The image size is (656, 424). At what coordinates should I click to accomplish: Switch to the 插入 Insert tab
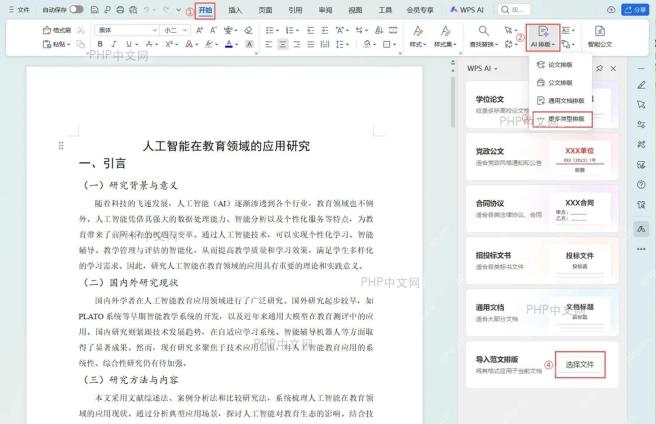pos(235,10)
